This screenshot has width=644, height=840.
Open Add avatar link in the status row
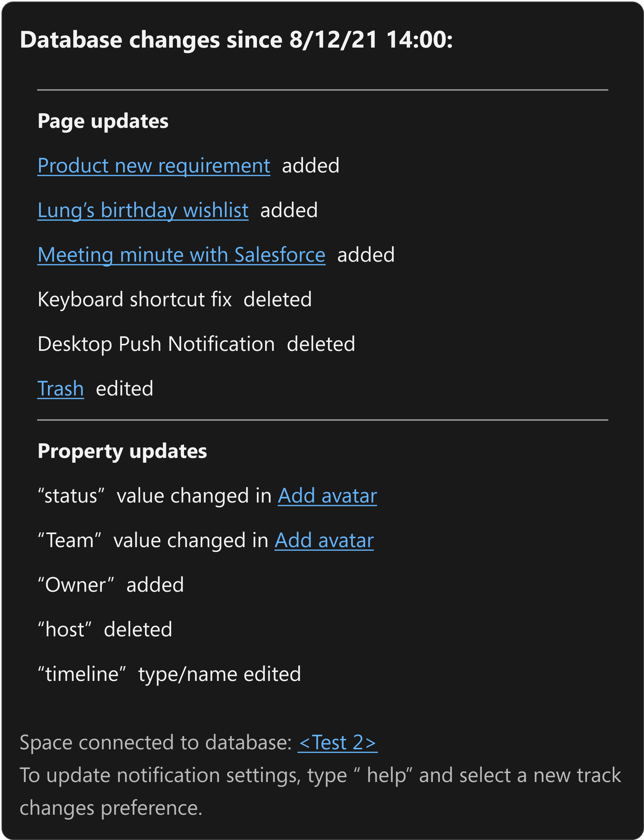327,496
